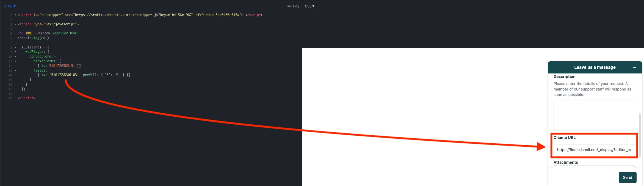Open the HTML language dropdown
Image resolution: width=644 pixels, height=186 pixels.
point(9,6)
